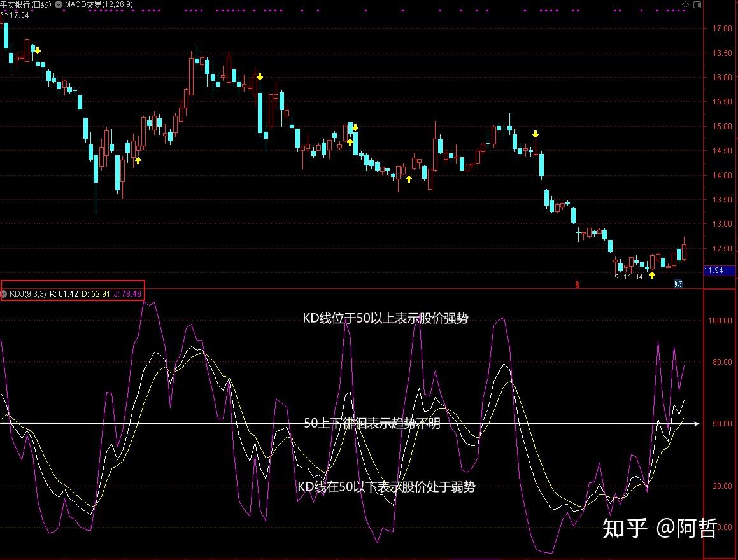The width and height of the screenshot is (738, 560).
Task: Click the 17.00 price axis label
Action: pyautogui.click(x=722, y=29)
